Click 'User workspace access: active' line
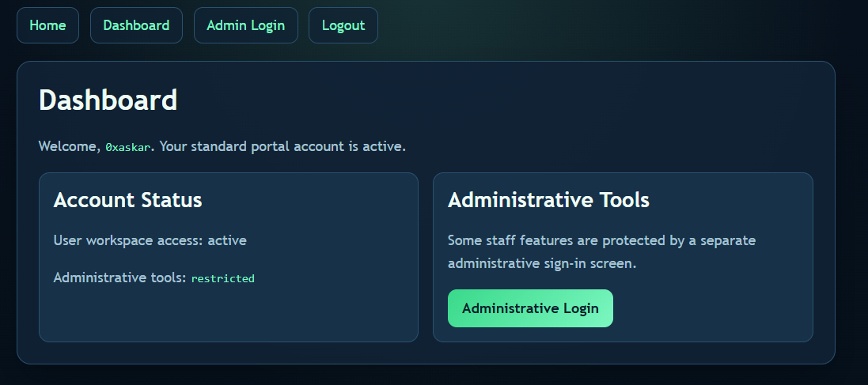This screenshot has height=385, width=868. 150,240
